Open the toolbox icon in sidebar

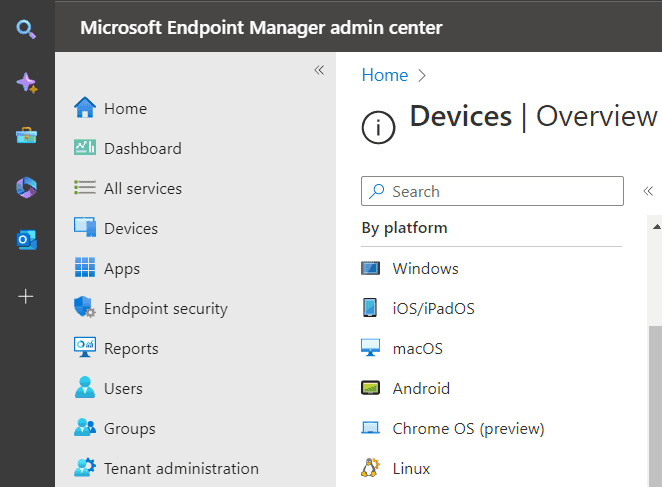(x=26, y=135)
